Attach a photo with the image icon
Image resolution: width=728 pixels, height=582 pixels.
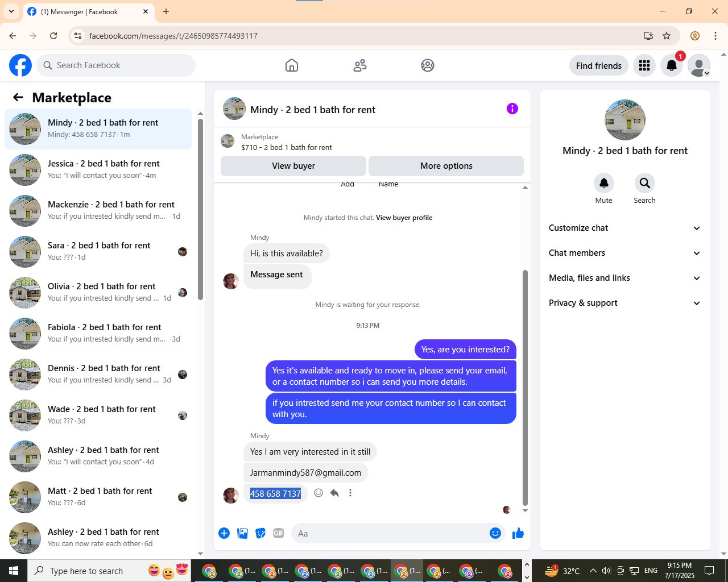242,533
